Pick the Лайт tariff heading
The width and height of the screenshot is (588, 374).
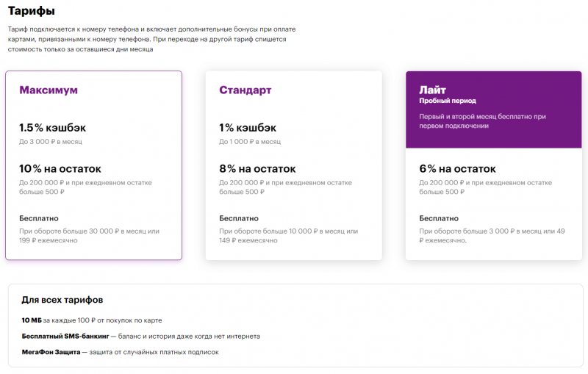tap(433, 89)
